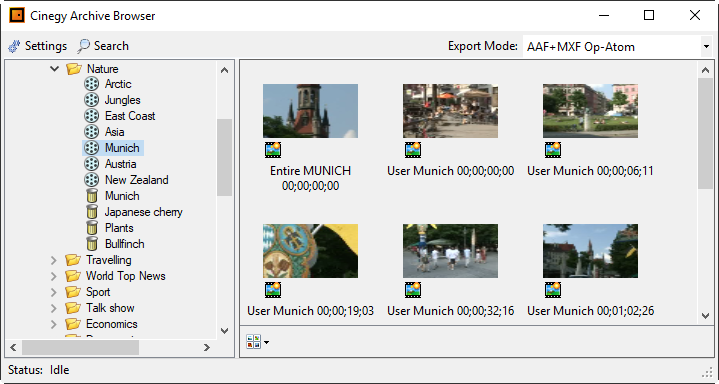Select the Japanese cherry bin label
Viewport: 719px width, 384px height.
pyautogui.click(x=144, y=212)
